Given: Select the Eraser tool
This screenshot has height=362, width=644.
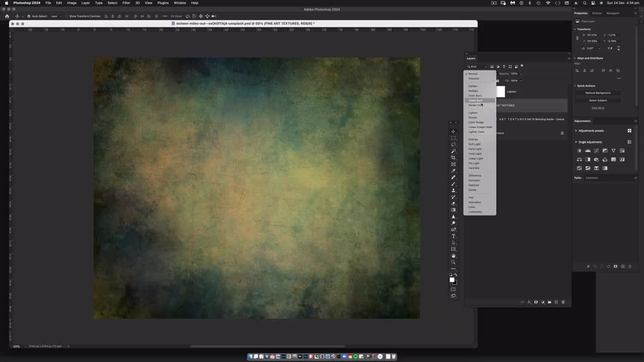Looking at the screenshot, I should [x=453, y=203].
